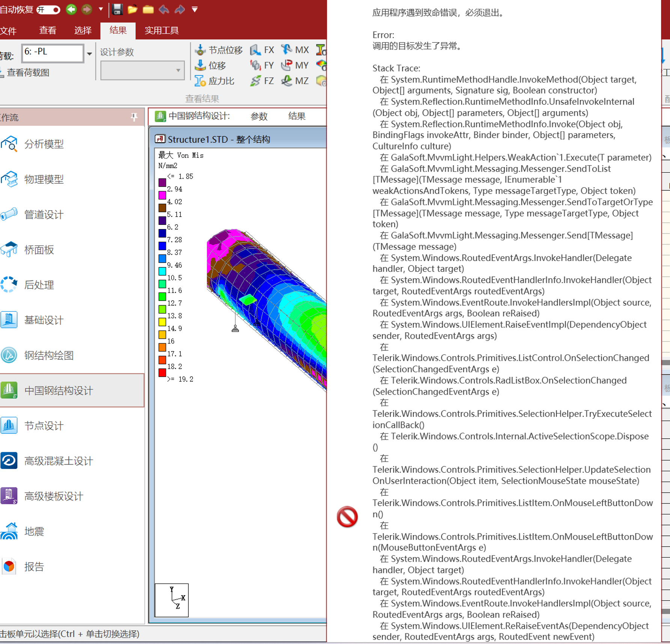
Task: Show the FX axial force diagram
Action: tap(262, 50)
